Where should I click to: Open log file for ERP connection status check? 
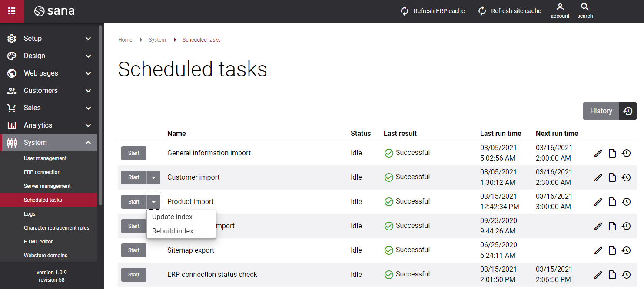(x=612, y=275)
